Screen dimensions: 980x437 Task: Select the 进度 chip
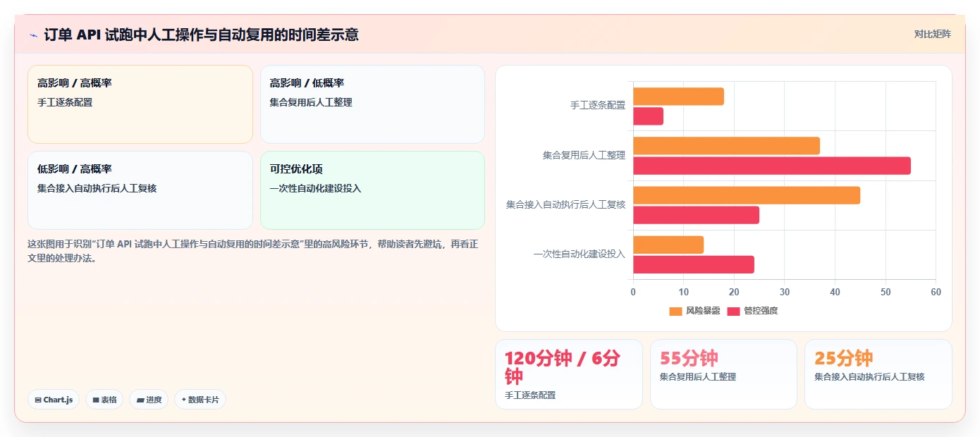coord(149,400)
